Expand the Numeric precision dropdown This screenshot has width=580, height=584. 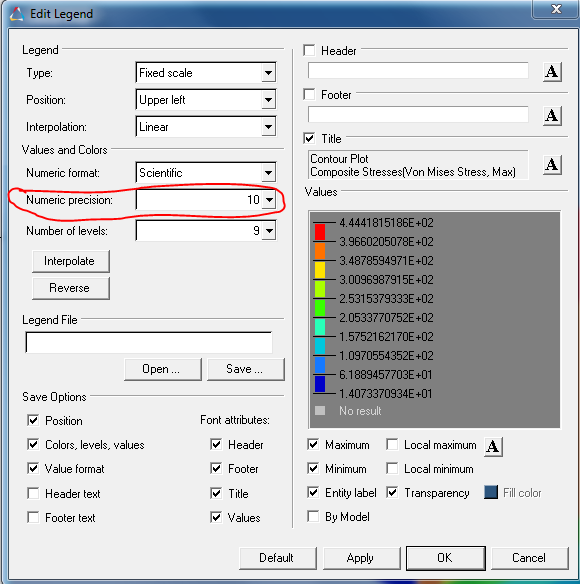[x=269, y=200]
